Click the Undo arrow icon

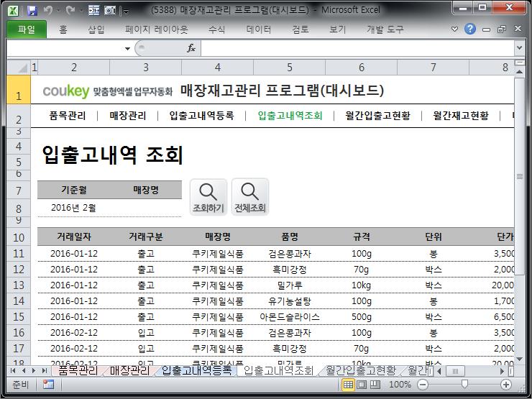[48, 11]
